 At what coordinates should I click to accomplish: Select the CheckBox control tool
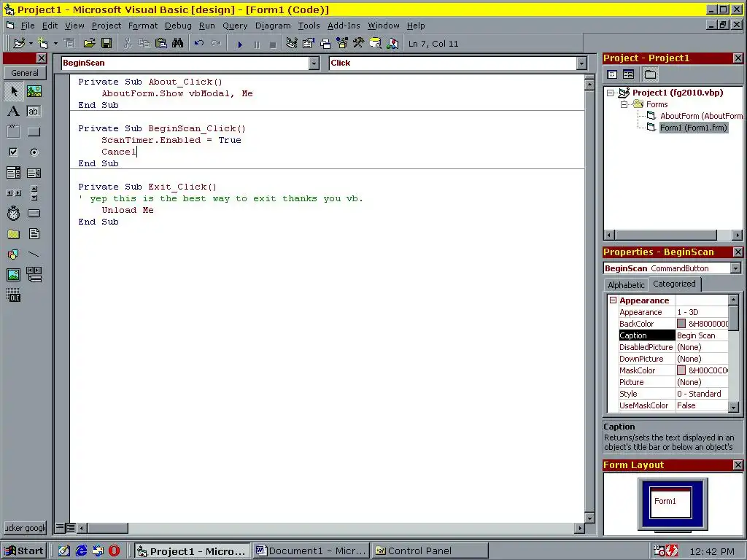pyautogui.click(x=14, y=152)
